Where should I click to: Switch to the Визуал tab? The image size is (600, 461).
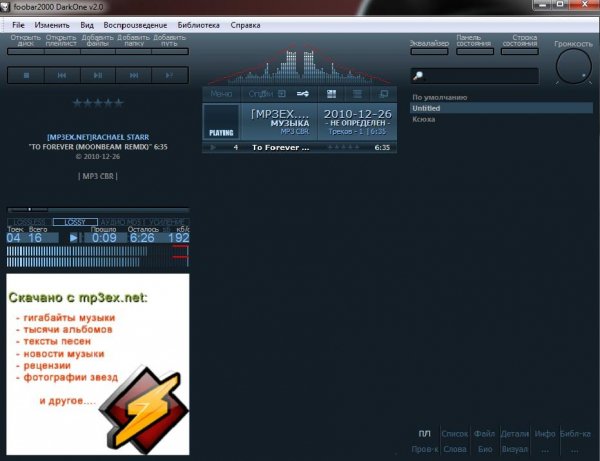[x=515, y=449]
